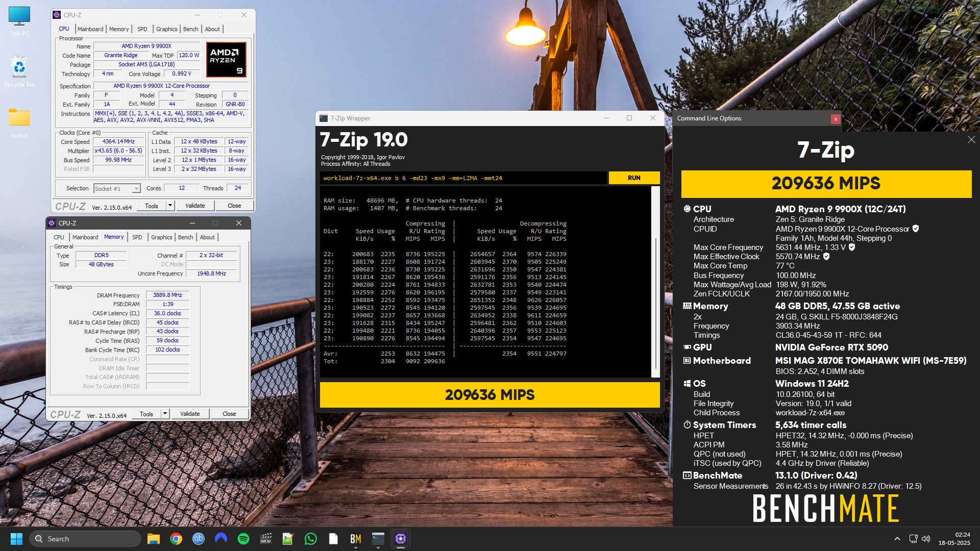Expand Tools dropdown arrow in top CPU-Z
The width and height of the screenshot is (980, 551).
(x=170, y=206)
